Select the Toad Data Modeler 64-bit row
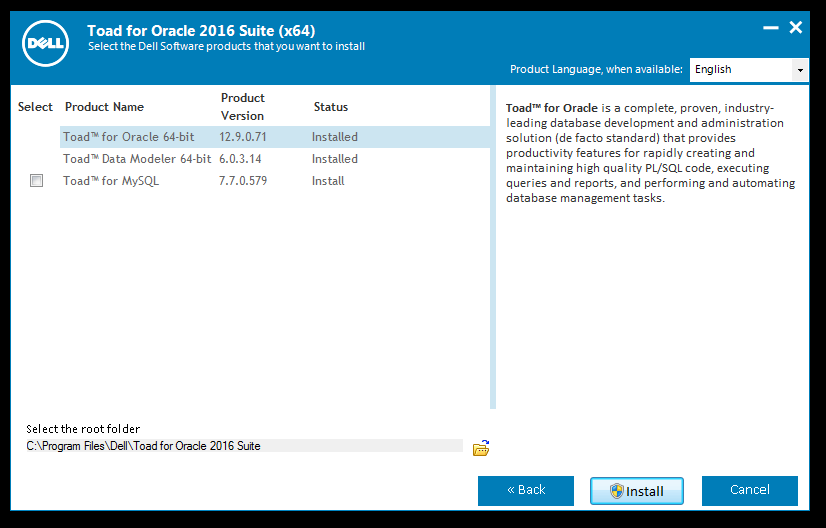 pos(137,159)
